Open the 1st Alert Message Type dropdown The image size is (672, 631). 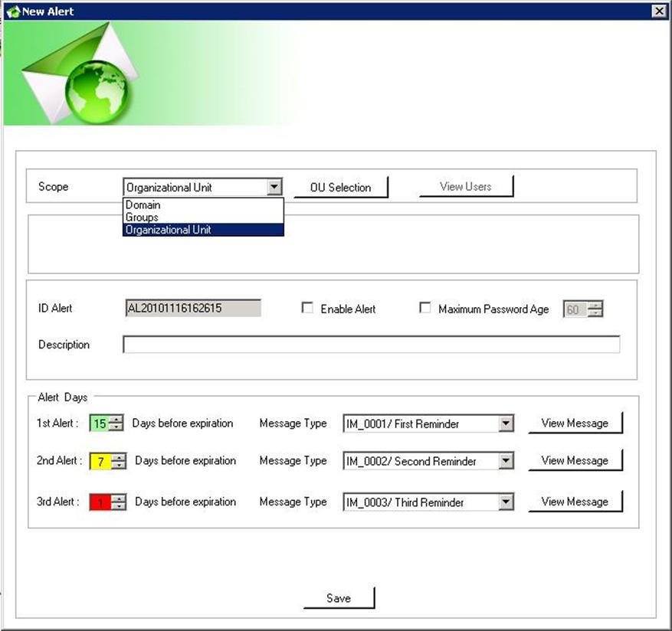click(x=506, y=423)
